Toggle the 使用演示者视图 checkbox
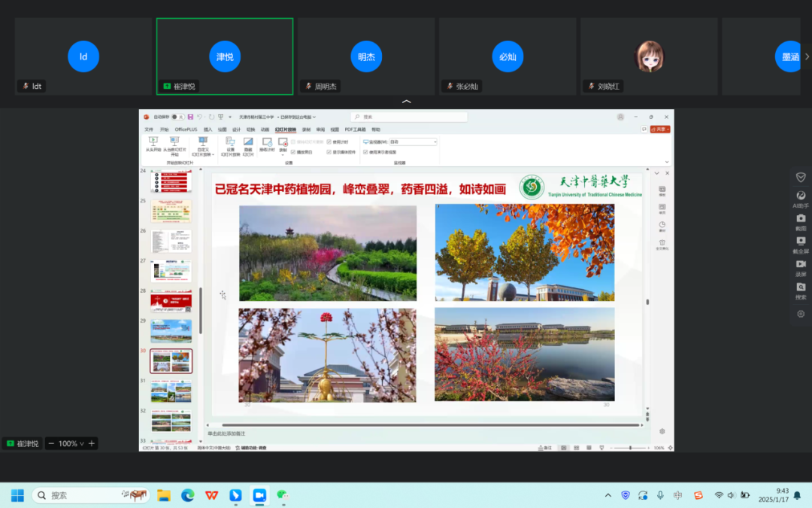The width and height of the screenshot is (812, 508). click(x=366, y=152)
